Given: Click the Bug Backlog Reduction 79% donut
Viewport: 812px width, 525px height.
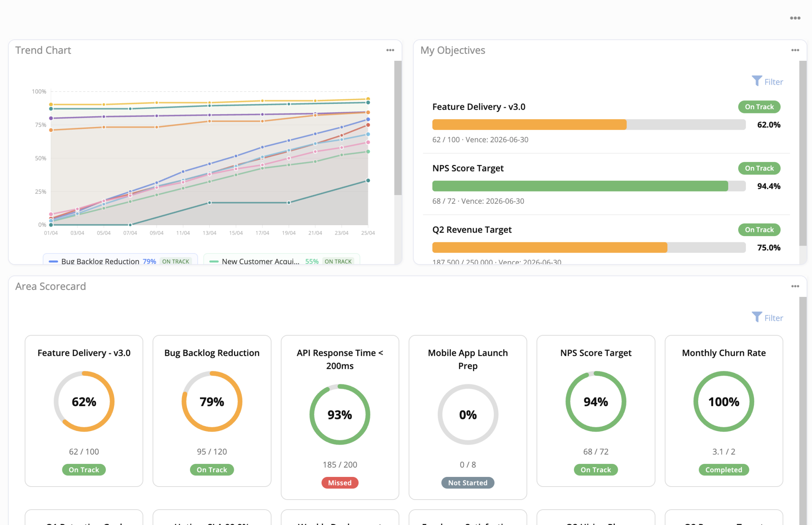Looking at the screenshot, I should click(x=212, y=402).
